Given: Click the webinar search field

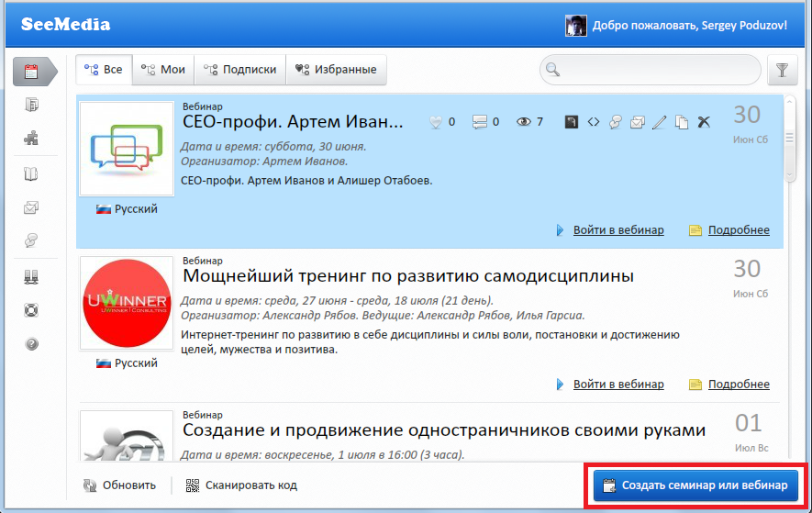Looking at the screenshot, I should coord(651,70).
